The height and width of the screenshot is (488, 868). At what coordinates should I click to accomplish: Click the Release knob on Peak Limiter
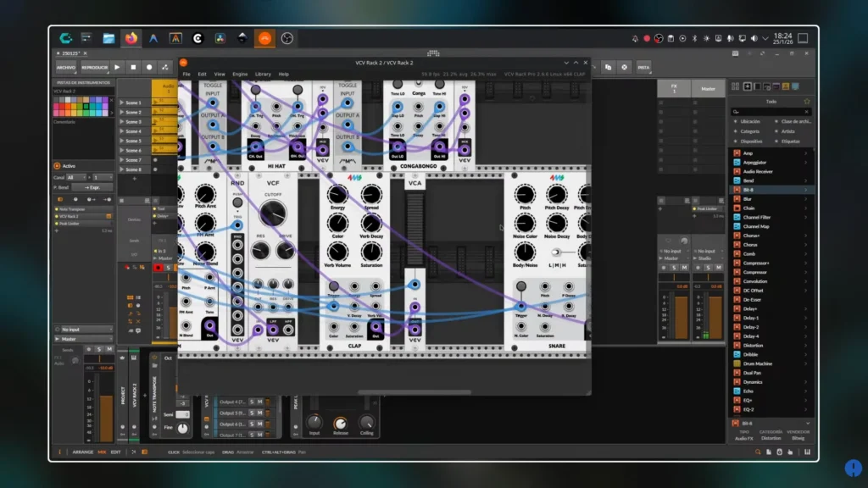[341, 424]
